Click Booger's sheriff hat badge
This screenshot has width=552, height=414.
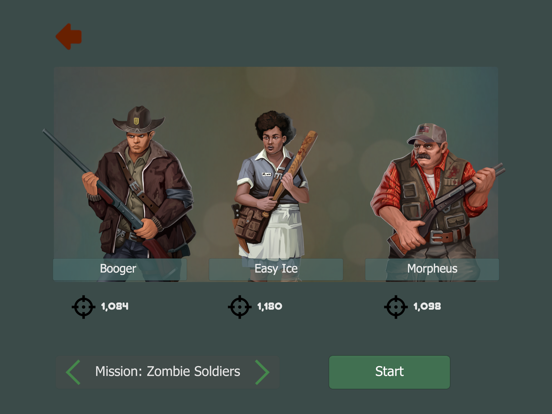(136, 121)
